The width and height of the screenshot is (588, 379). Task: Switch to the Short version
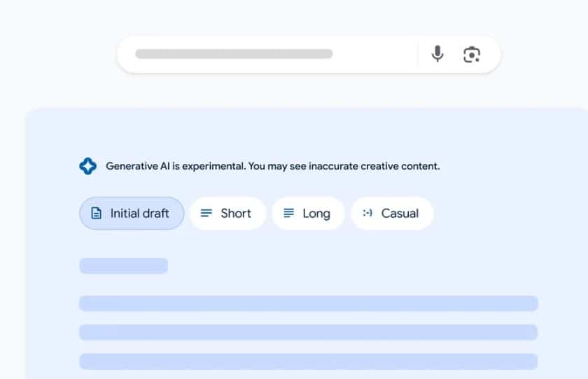(x=227, y=214)
